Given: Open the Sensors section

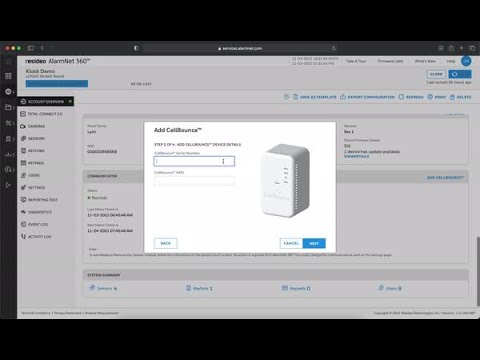Looking at the screenshot, I should tap(33, 138).
